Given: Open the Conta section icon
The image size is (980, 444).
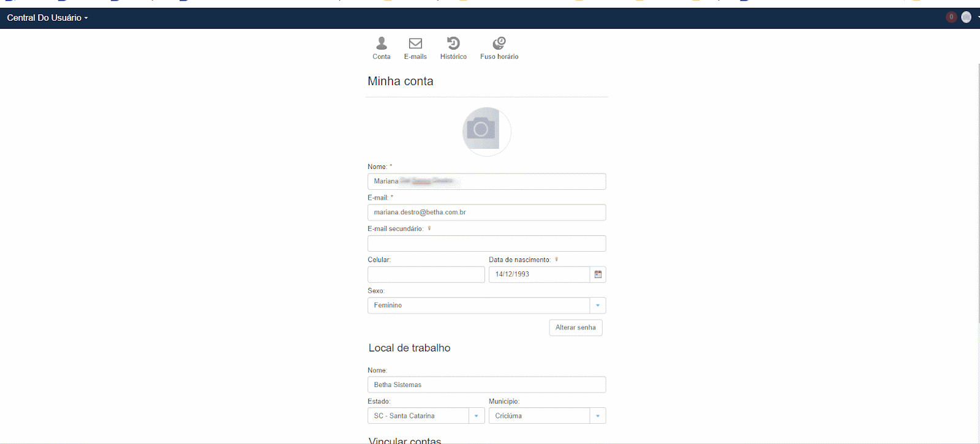Looking at the screenshot, I should 381,43.
